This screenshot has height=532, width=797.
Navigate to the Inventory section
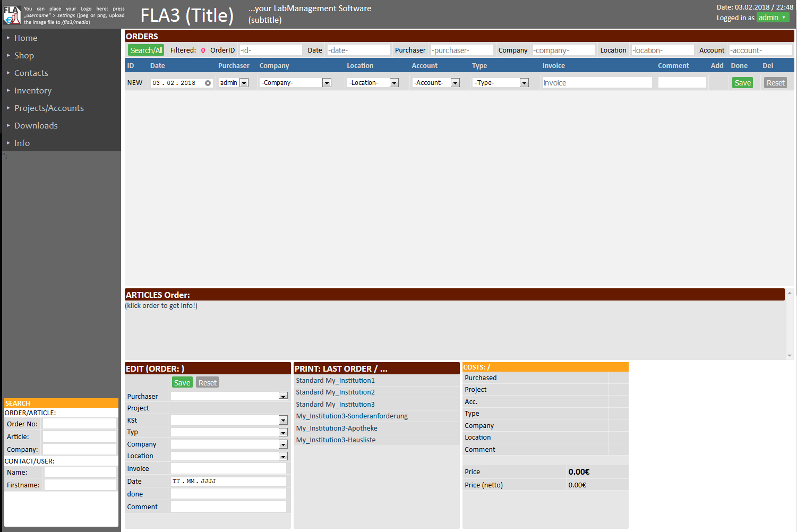[33, 90]
